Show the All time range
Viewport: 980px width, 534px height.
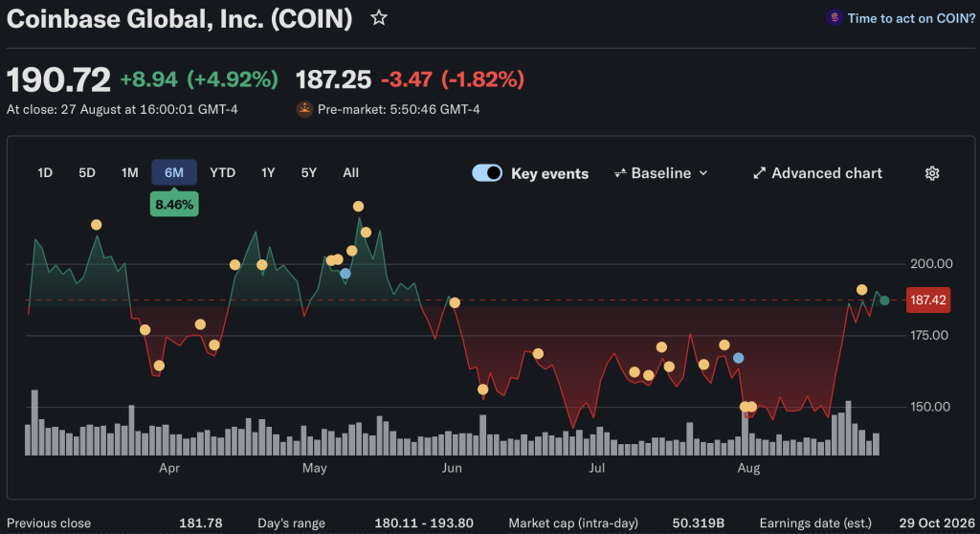[x=350, y=172]
